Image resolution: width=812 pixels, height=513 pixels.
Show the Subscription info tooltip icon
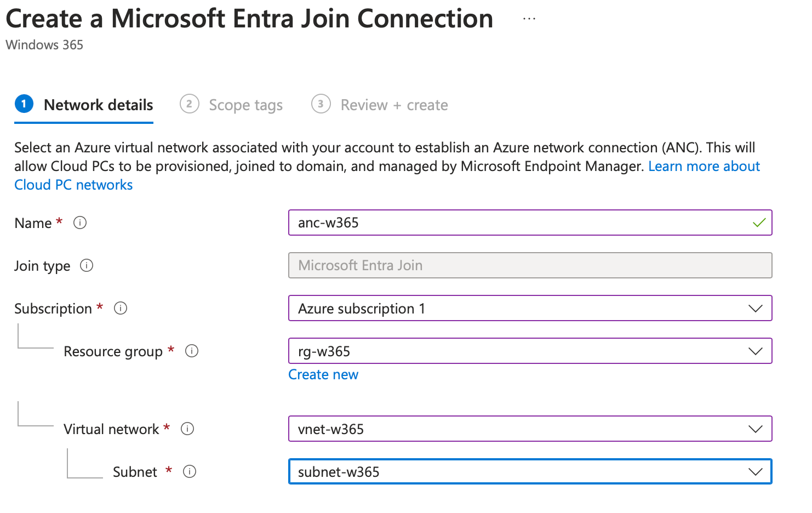click(x=121, y=309)
